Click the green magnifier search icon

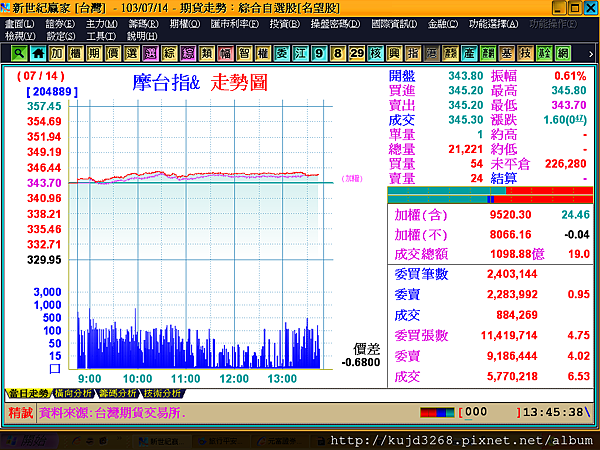(19, 53)
